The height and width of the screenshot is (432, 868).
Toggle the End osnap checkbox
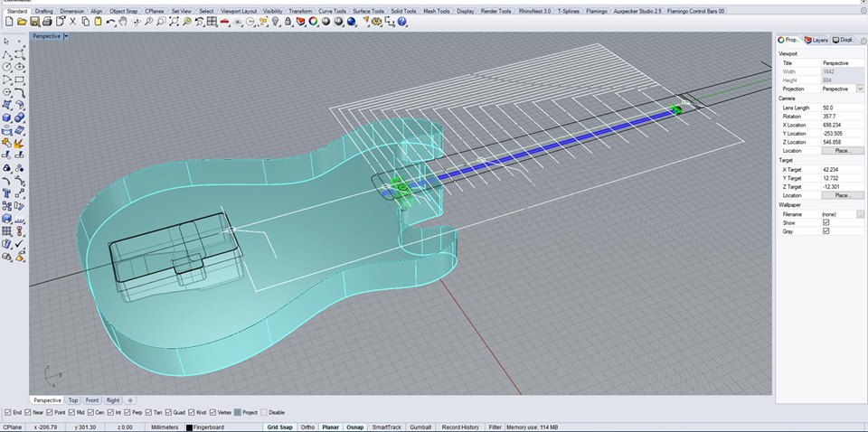point(7,413)
